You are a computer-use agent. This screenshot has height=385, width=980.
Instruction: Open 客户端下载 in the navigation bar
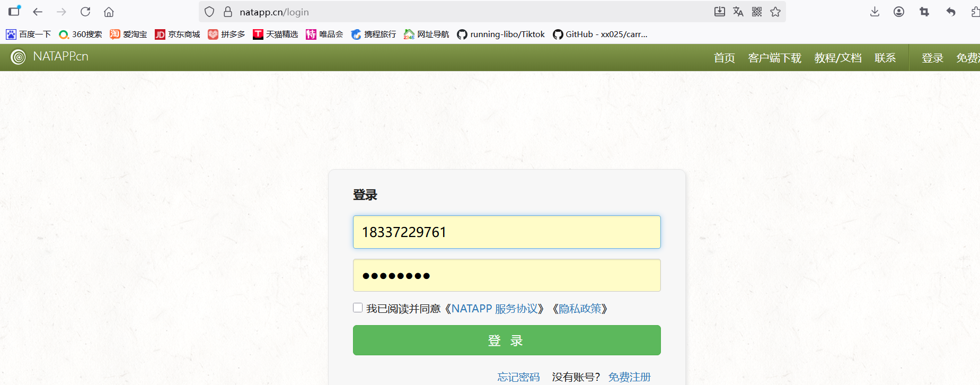point(775,58)
